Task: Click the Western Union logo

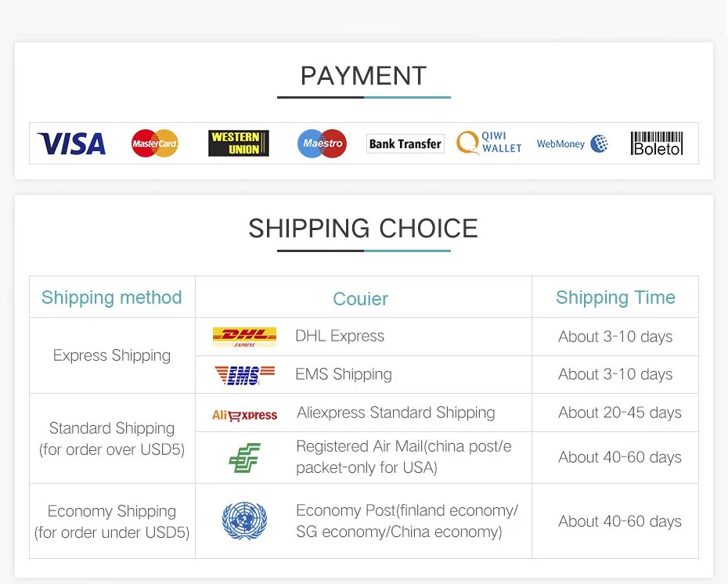Action: [239, 143]
